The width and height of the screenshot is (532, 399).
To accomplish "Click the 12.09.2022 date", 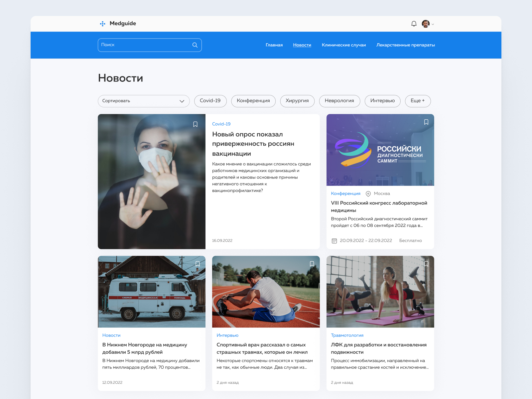I will click(112, 382).
